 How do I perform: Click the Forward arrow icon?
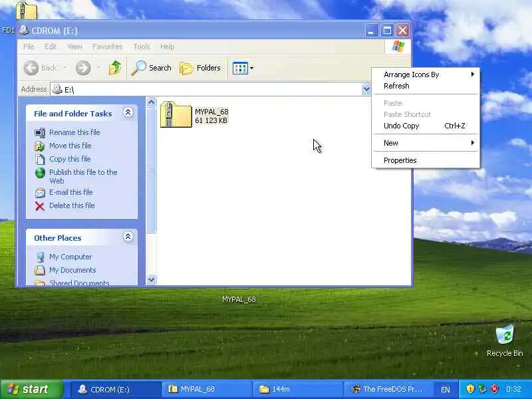(83, 68)
